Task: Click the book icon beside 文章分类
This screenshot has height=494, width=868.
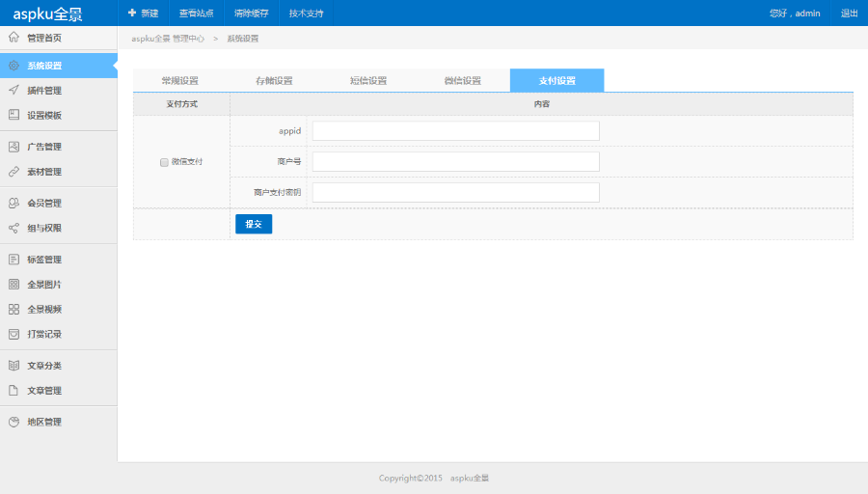Action: pos(14,366)
